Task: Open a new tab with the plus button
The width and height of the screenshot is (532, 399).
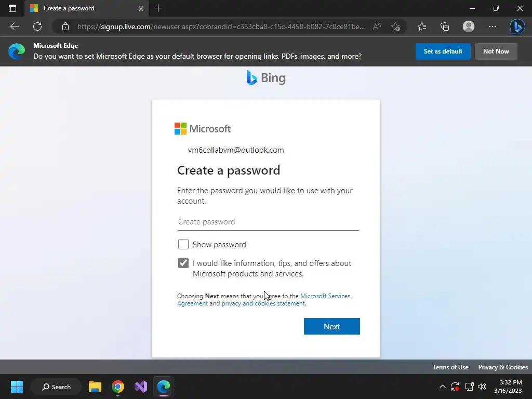Action: click(158, 8)
